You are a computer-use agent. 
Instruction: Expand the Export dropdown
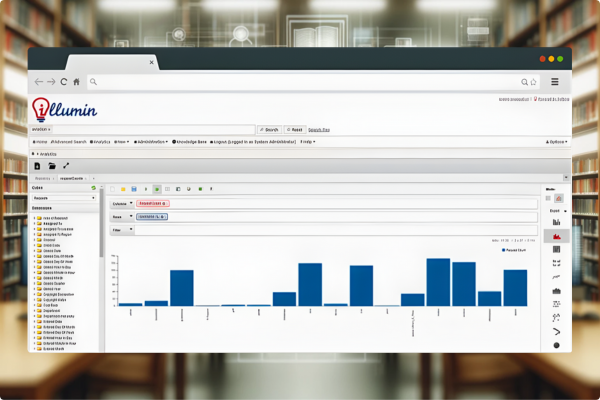(555, 211)
